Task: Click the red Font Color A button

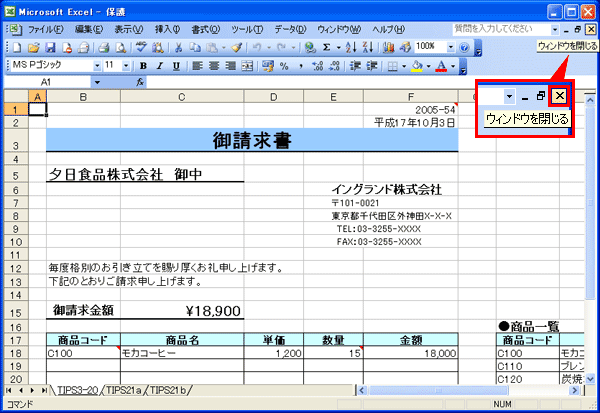Action: 441,66
